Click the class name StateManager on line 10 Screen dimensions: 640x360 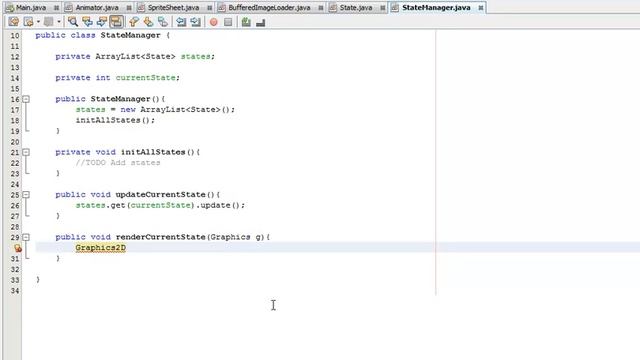[x=131, y=36]
